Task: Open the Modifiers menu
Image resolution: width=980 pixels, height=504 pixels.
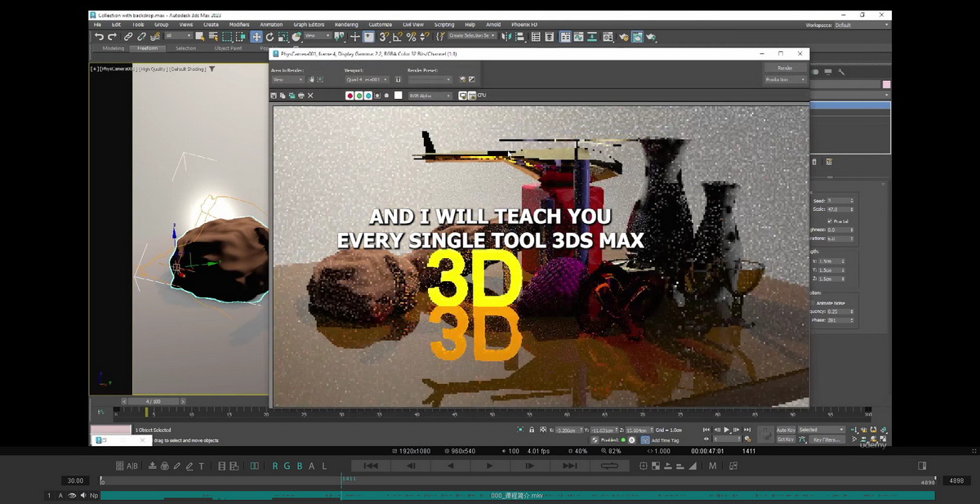Action: [x=239, y=25]
